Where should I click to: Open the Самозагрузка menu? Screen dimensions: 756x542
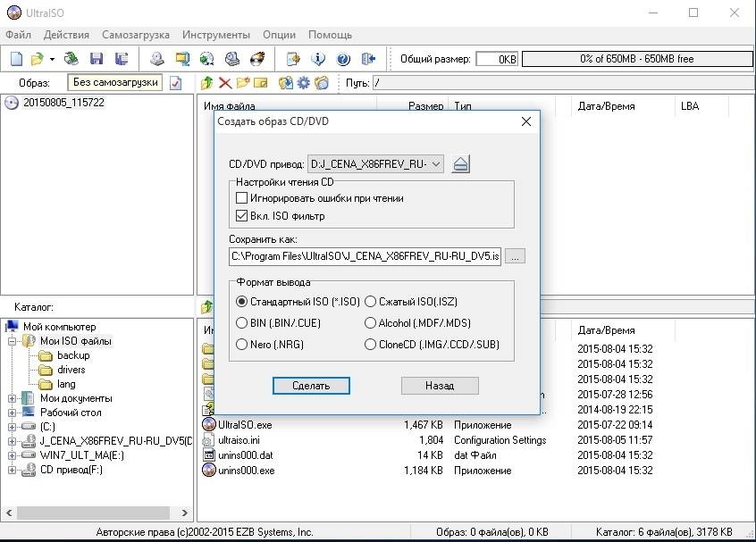pos(136,35)
